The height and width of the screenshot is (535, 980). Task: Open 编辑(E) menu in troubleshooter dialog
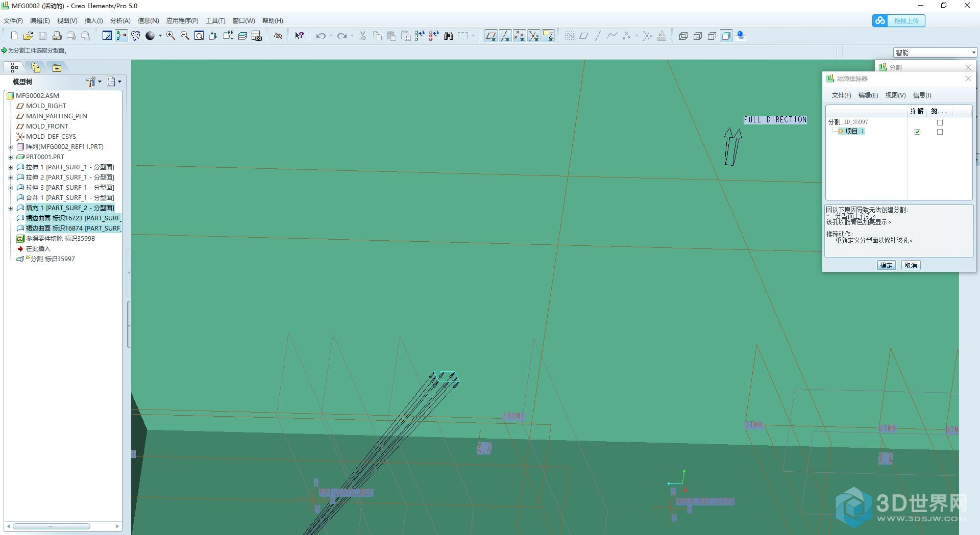pyautogui.click(x=868, y=95)
